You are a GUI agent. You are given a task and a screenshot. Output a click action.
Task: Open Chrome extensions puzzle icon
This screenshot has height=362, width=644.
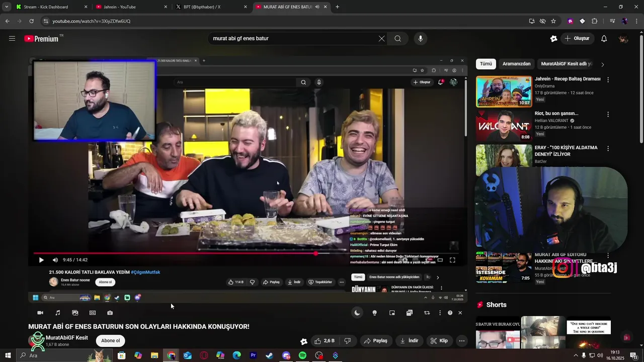pyautogui.click(x=595, y=21)
